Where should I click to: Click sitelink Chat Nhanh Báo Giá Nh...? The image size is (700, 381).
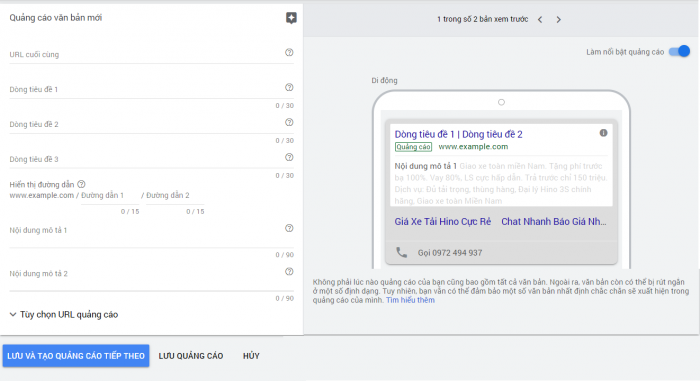tap(554, 222)
